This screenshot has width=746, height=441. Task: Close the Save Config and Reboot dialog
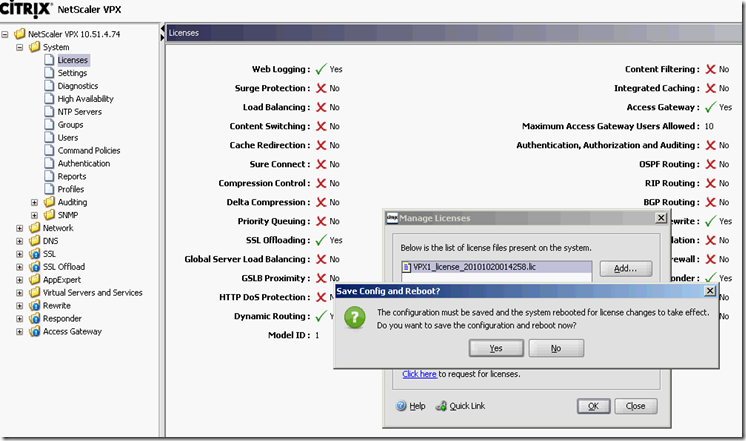[x=709, y=290]
